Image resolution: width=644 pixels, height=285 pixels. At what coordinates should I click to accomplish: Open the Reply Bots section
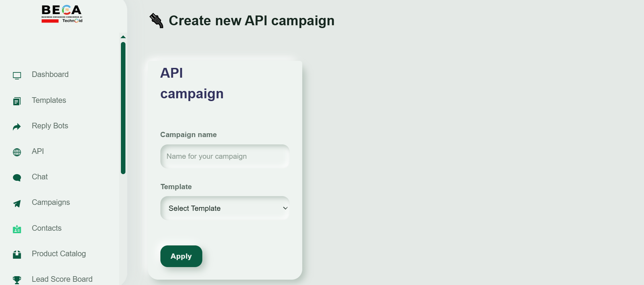click(50, 126)
